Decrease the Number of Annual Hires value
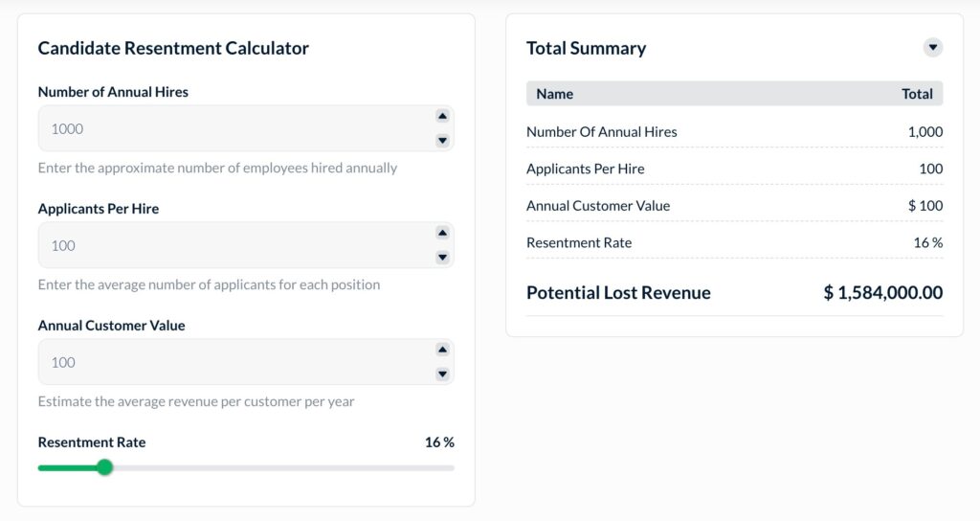 coord(442,141)
